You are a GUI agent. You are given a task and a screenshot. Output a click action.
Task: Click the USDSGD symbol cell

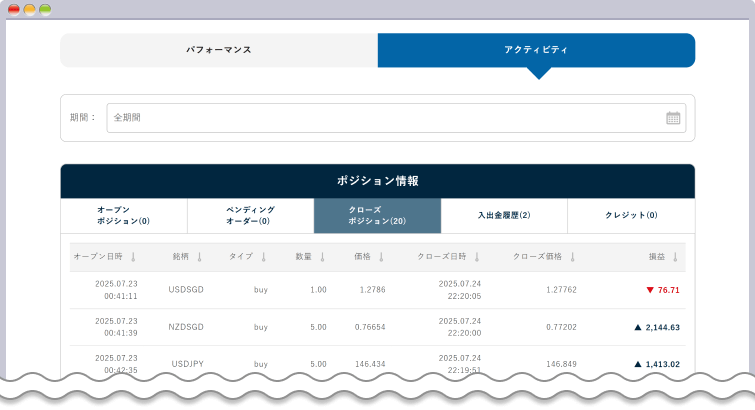click(x=186, y=290)
